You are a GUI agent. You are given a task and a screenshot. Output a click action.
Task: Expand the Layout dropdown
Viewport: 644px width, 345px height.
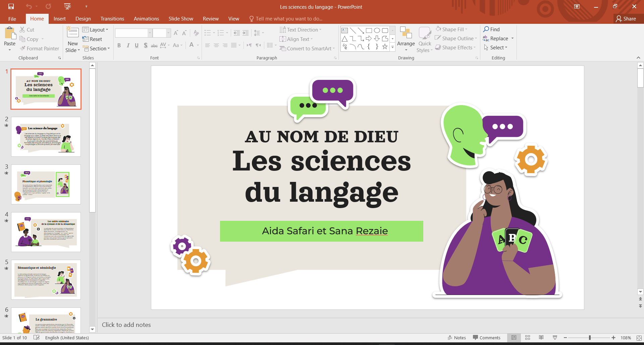pyautogui.click(x=96, y=30)
